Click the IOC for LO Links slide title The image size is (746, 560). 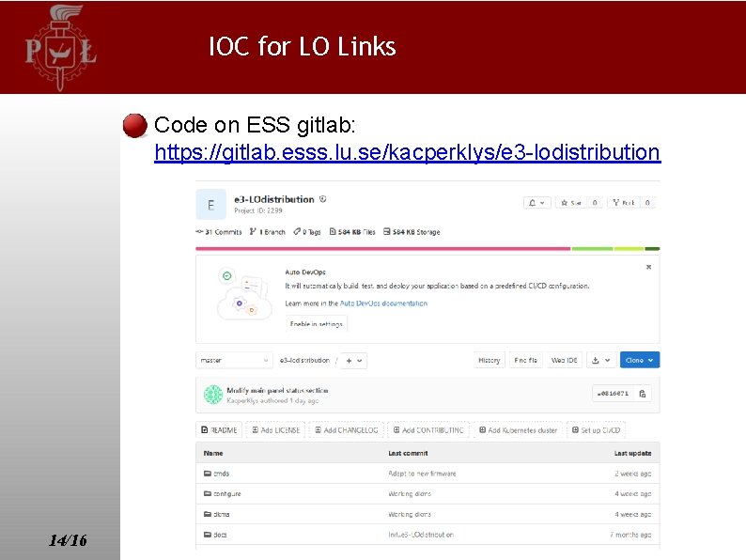click(x=303, y=47)
